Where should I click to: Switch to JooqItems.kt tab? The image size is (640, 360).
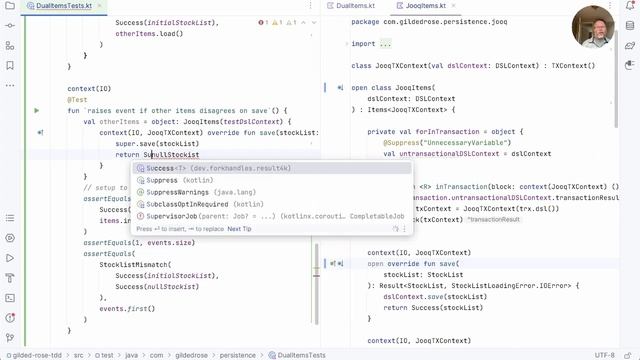point(421,6)
